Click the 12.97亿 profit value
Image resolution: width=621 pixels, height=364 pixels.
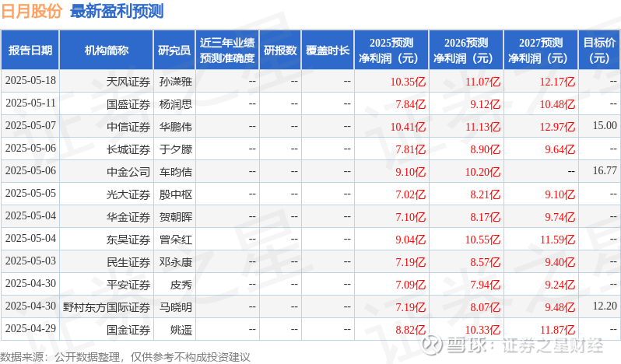pos(557,127)
